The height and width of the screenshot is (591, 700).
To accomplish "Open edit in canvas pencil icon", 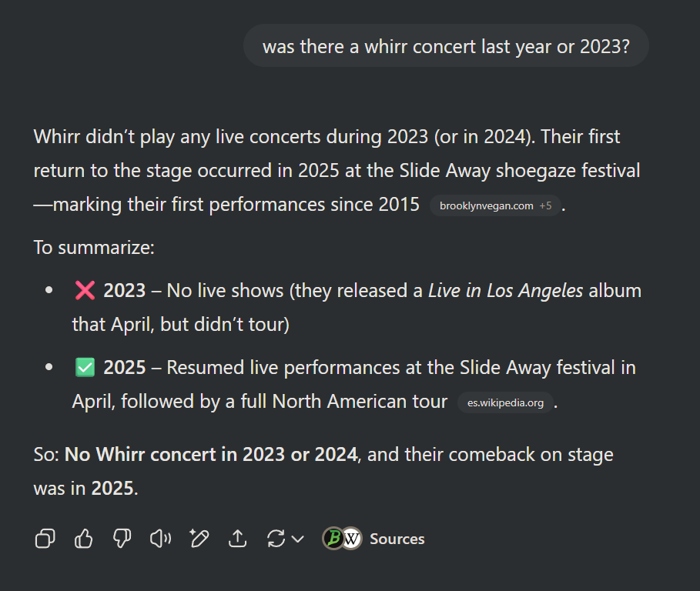I will (x=199, y=539).
